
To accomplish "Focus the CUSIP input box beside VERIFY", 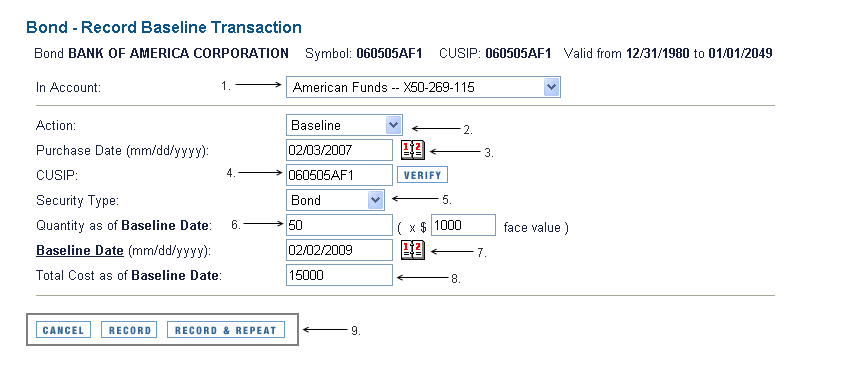I will tap(339, 175).
